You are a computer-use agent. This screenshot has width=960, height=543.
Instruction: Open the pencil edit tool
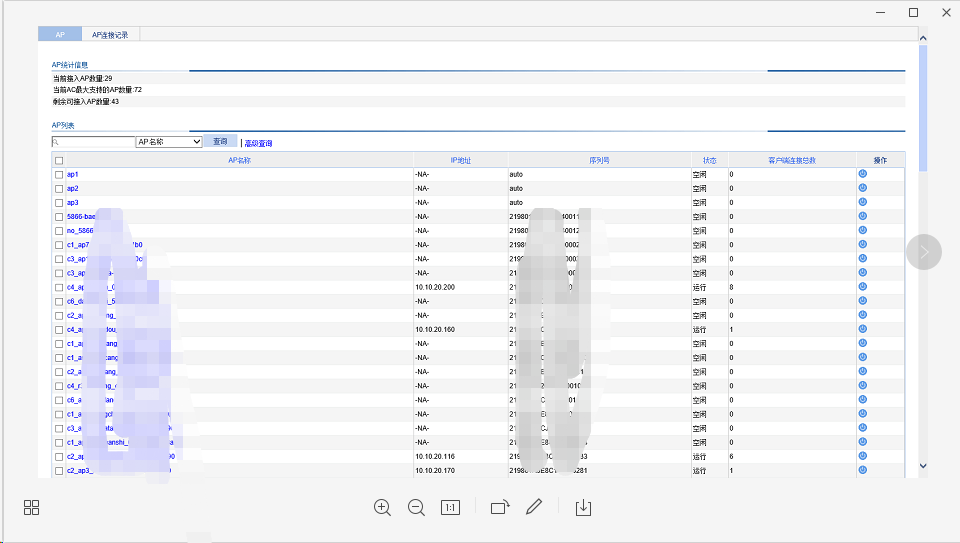[x=534, y=507]
